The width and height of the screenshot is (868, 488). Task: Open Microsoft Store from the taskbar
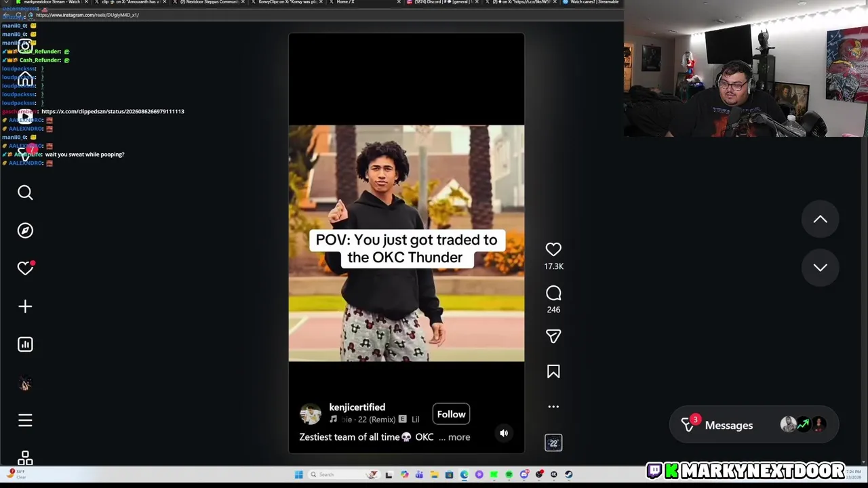point(449,474)
